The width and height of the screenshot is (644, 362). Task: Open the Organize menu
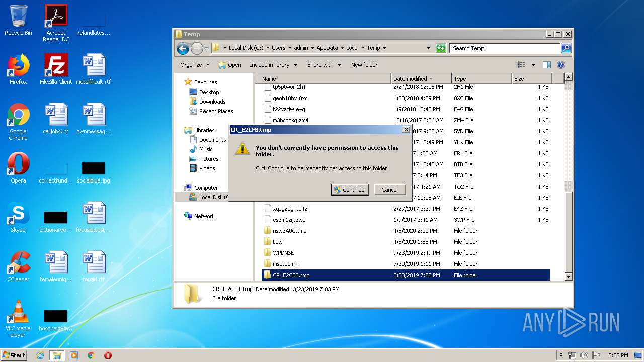pos(194,65)
